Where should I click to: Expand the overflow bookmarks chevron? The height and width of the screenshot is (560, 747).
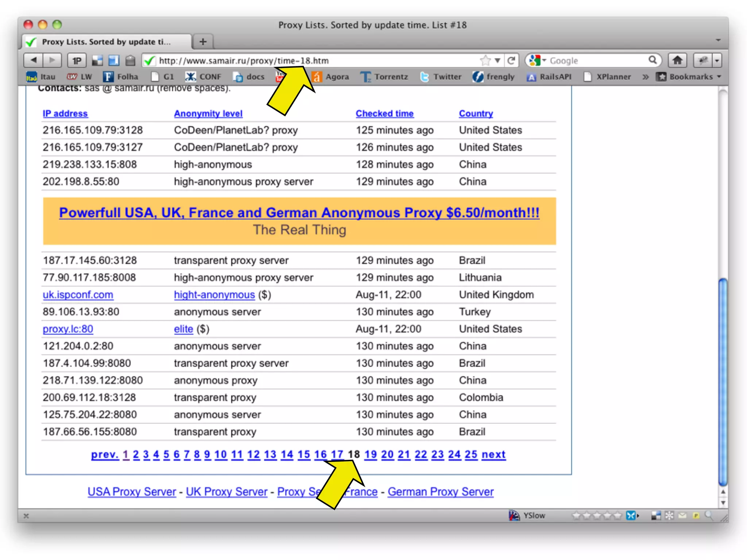click(x=645, y=77)
